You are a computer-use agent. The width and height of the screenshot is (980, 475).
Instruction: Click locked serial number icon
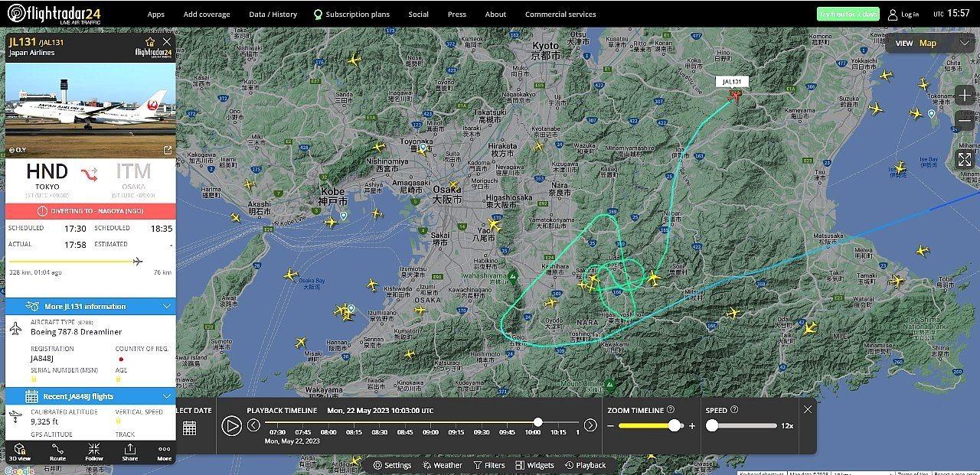(34, 379)
